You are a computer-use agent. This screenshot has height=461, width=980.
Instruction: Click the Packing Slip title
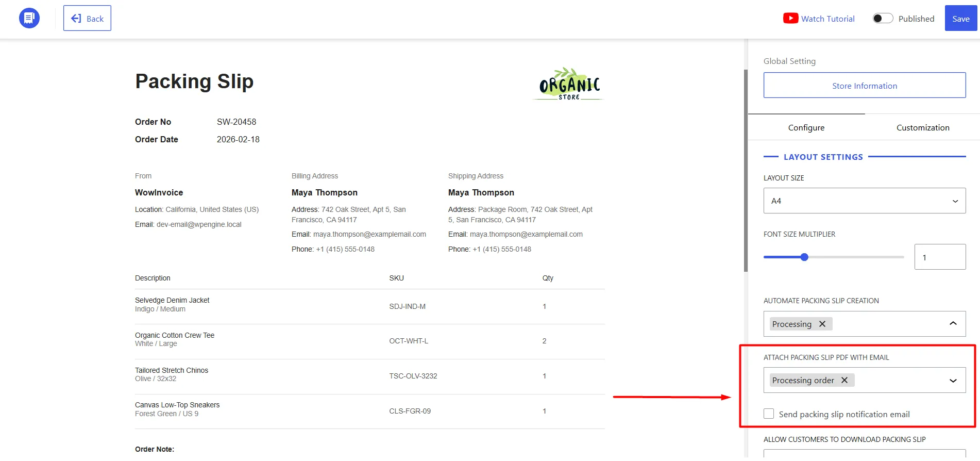coord(194,81)
